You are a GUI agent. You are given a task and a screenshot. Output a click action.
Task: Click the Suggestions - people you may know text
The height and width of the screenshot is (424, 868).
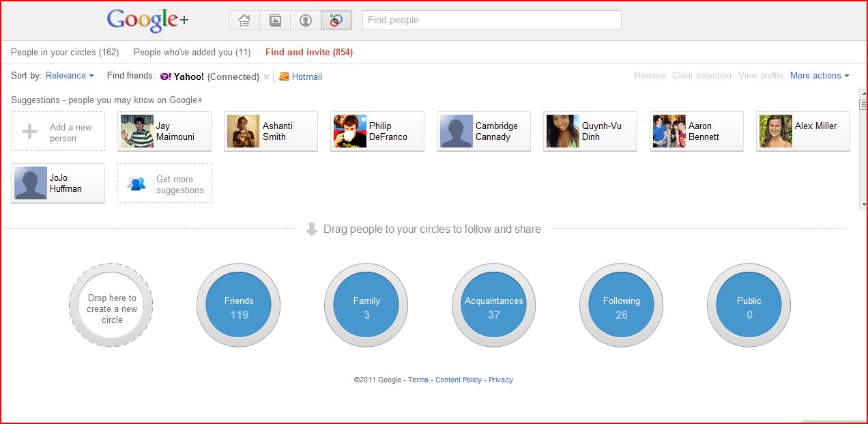coord(106,100)
